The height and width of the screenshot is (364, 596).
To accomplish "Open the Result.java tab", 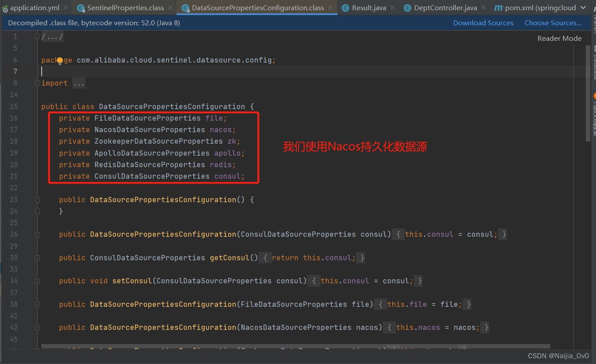I will [369, 8].
